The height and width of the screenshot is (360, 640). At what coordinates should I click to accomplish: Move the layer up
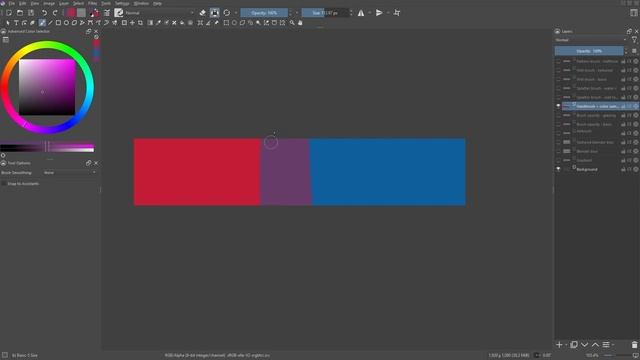(596, 345)
